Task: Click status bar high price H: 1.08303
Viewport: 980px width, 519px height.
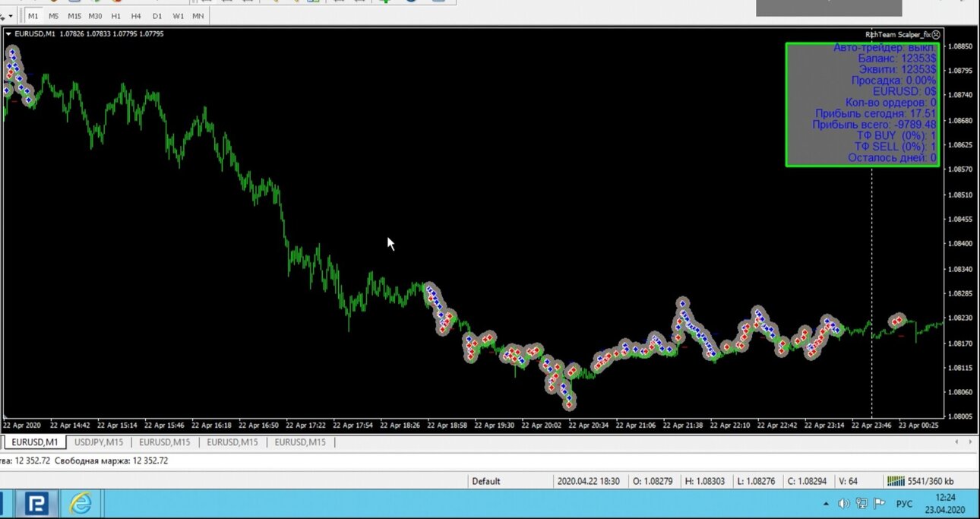Action: pos(705,481)
